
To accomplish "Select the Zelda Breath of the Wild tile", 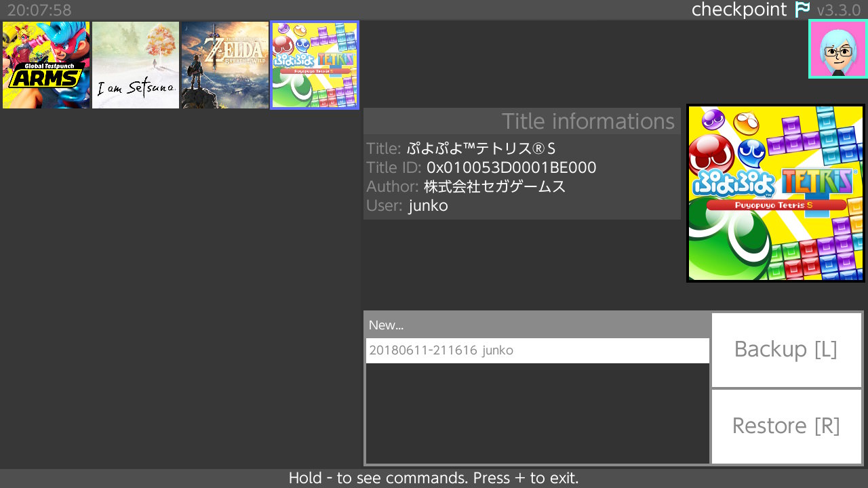I will pos(225,65).
